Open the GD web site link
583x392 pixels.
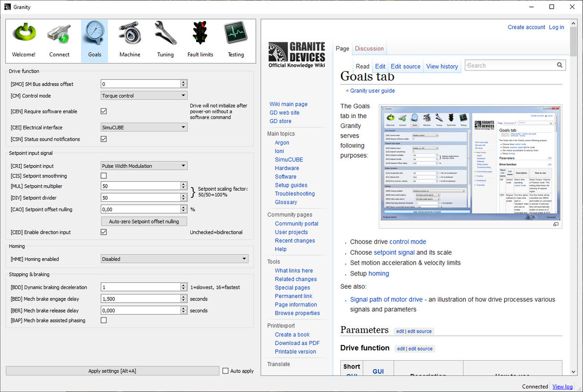(x=284, y=113)
